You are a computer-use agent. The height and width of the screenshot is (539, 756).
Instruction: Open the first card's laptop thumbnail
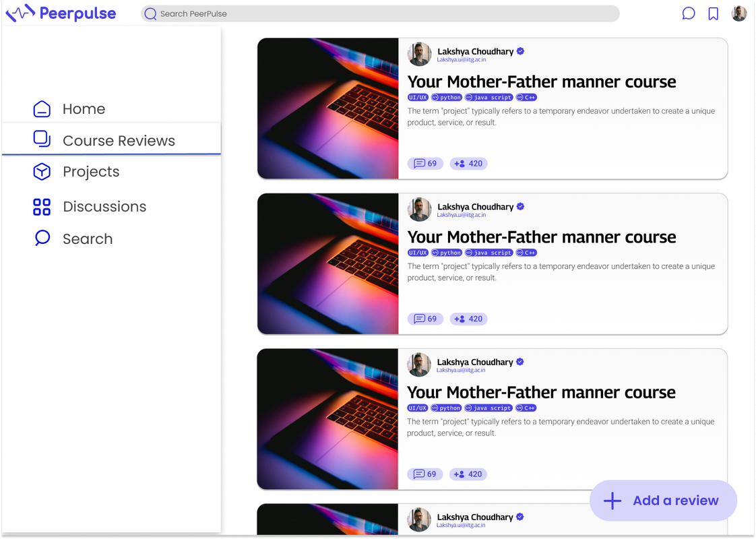pyautogui.click(x=328, y=108)
